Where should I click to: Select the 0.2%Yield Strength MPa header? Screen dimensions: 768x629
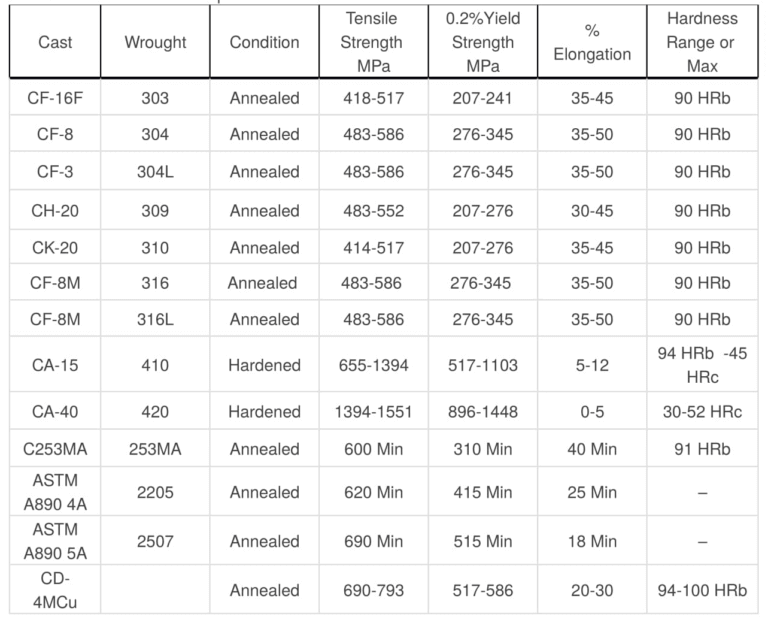[483, 43]
